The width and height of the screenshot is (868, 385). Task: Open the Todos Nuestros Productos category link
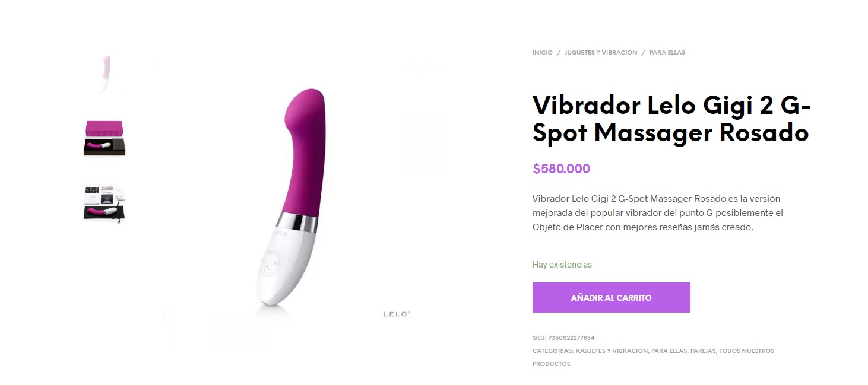point(653,357)
